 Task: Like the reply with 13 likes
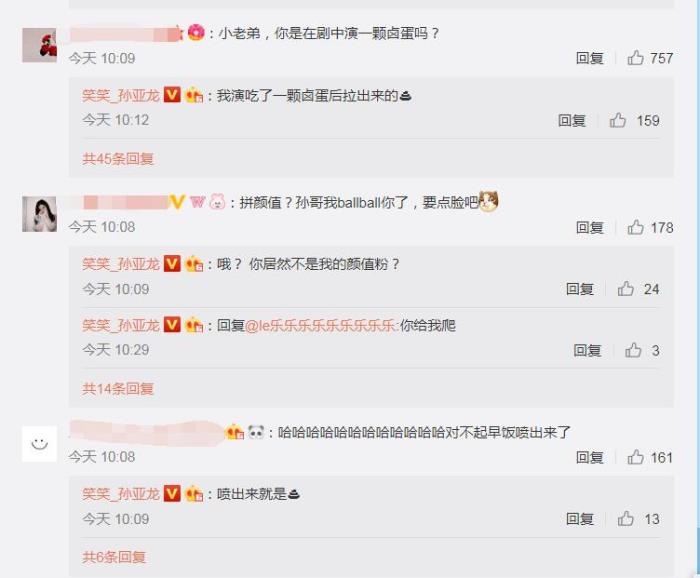pos(625,519)
